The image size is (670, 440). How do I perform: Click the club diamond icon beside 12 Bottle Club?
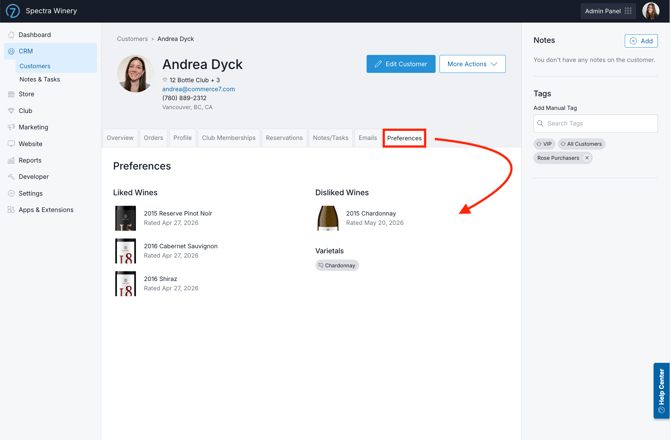(165, 80)
